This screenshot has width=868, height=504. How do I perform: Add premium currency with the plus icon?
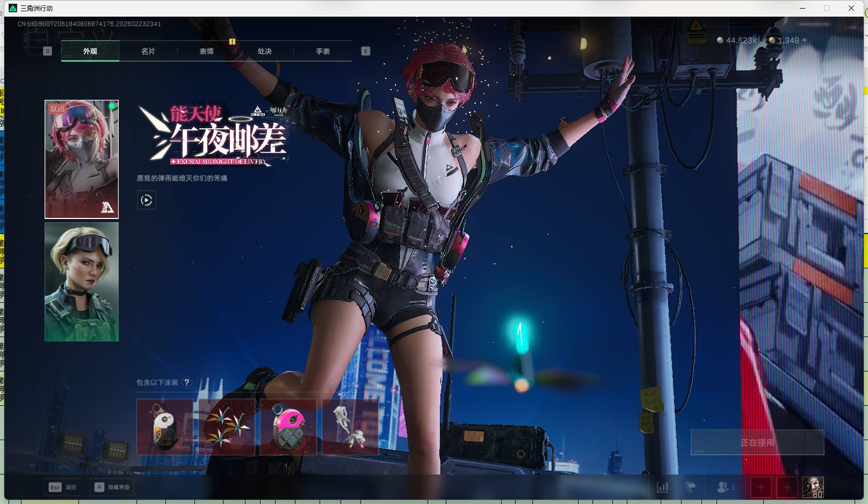(804, 40)
